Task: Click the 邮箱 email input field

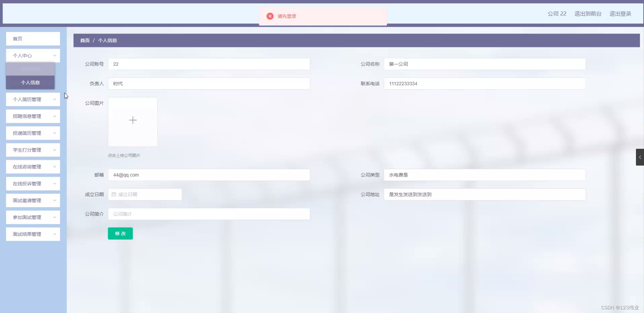Action: pos(209,175)
